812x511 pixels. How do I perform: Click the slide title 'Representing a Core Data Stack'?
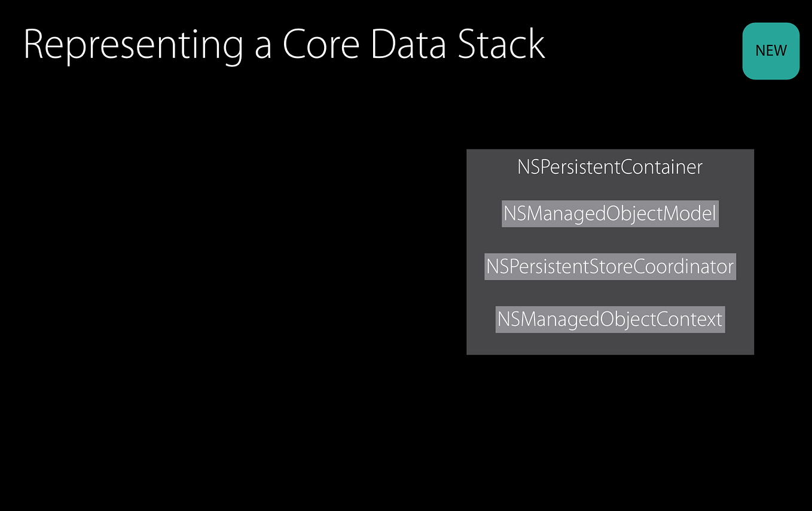284,45
